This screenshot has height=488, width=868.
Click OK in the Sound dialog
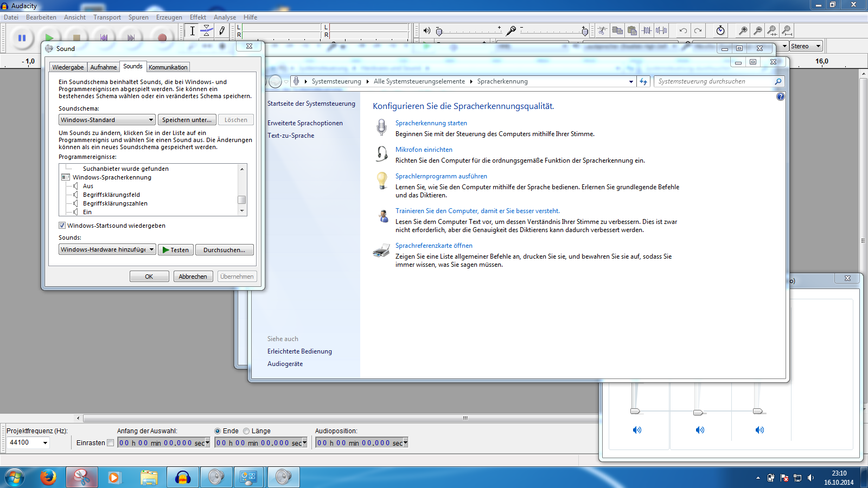click(x=149, y=277)
